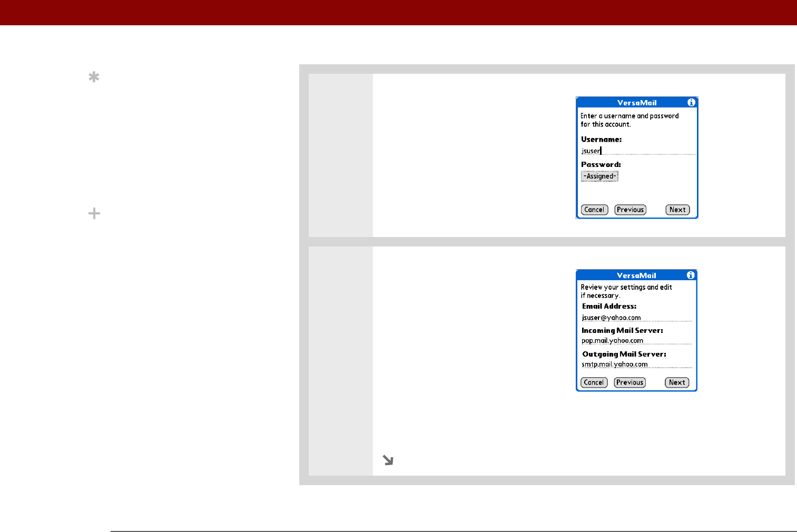Click the info icon in the lower VersaMail dialog
797x532 pixels.
pyautogui.click(x=691, y=275)
